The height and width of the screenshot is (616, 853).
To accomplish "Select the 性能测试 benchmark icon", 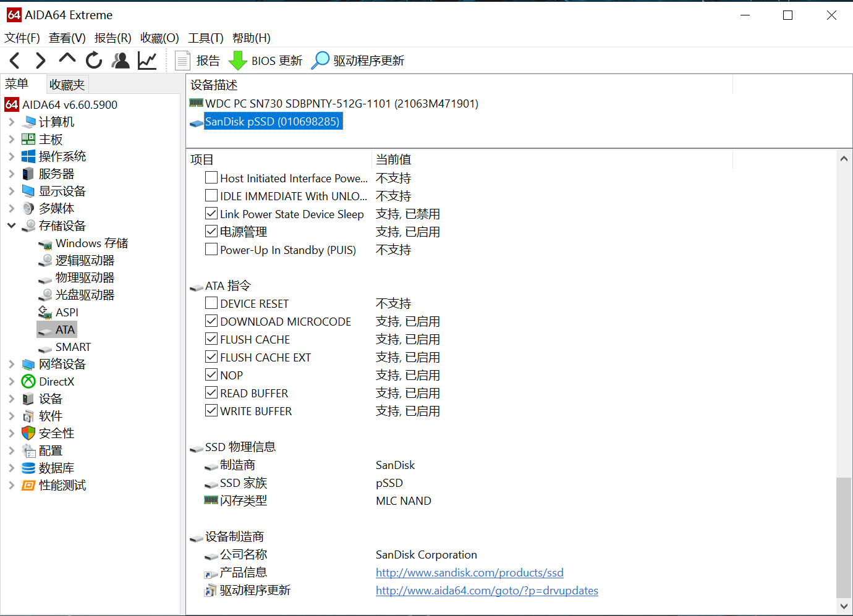I will [28, 485].
